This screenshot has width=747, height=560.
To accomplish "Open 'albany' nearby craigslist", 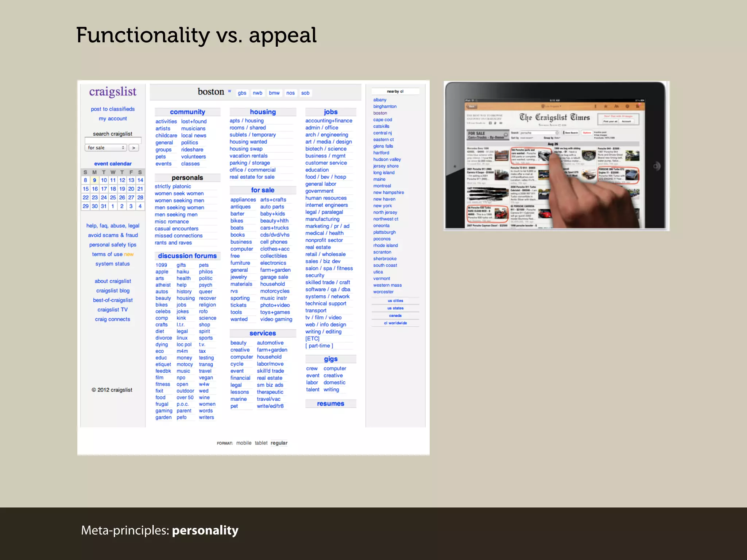I will pyautogui.click(x=380, y=100).
